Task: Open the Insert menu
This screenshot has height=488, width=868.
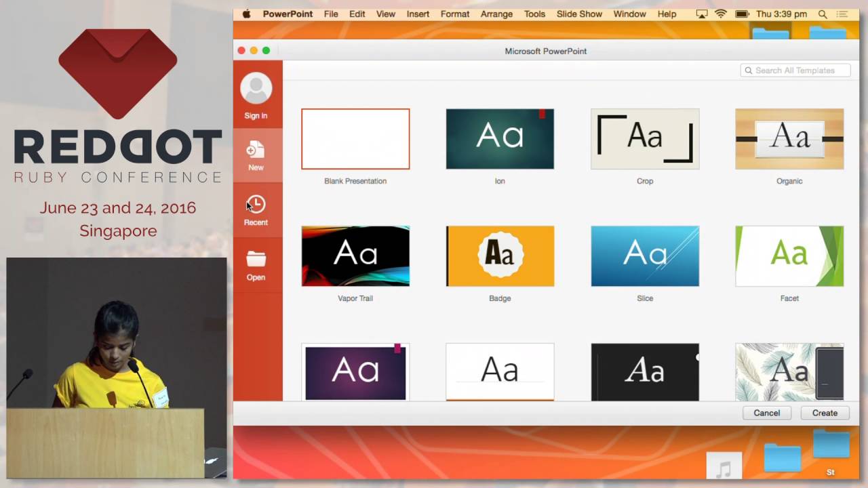Action: click(418, 14)
